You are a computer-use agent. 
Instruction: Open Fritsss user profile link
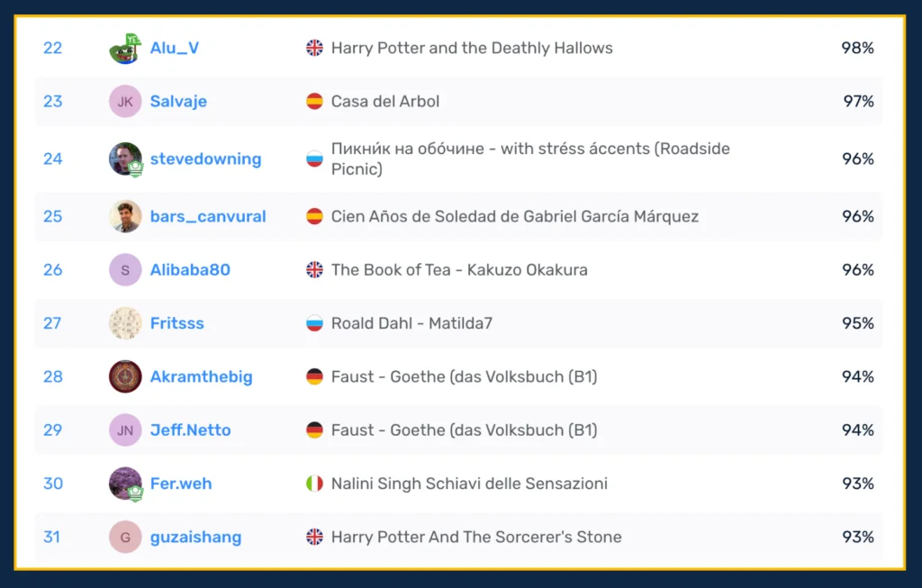click(x=176, y=323)
